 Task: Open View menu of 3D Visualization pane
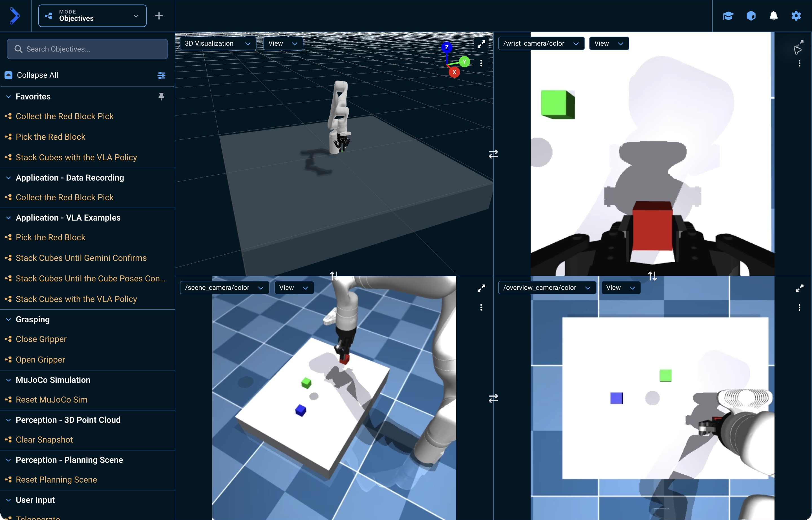283,44
